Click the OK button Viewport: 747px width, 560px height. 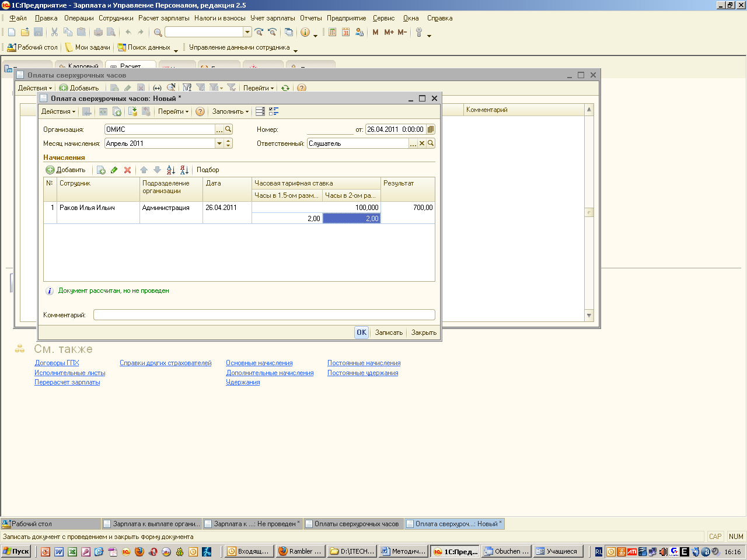(362, 332)
